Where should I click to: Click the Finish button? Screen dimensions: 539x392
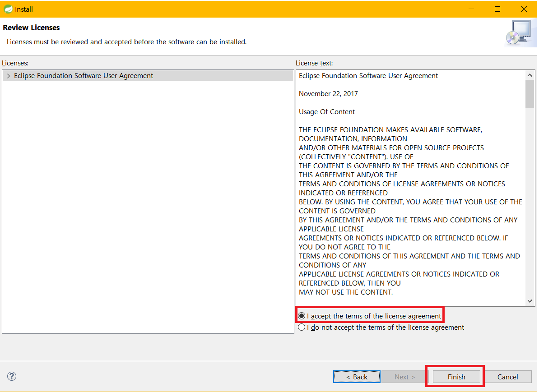point(456,377)
